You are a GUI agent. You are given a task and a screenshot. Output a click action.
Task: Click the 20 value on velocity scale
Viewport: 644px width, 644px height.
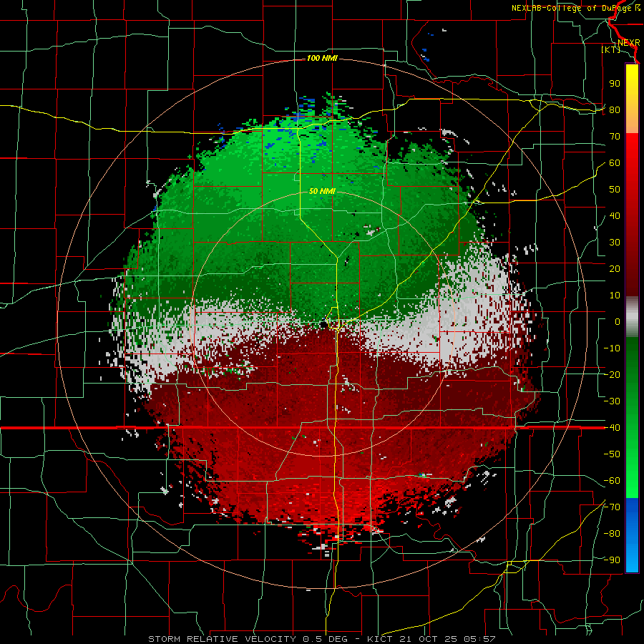coord(615,269)
